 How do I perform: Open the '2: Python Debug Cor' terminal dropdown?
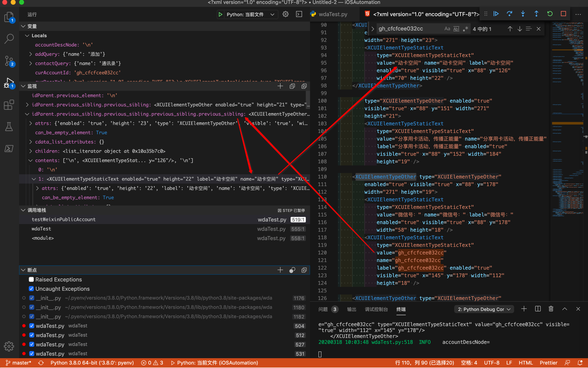click(484, 309)
